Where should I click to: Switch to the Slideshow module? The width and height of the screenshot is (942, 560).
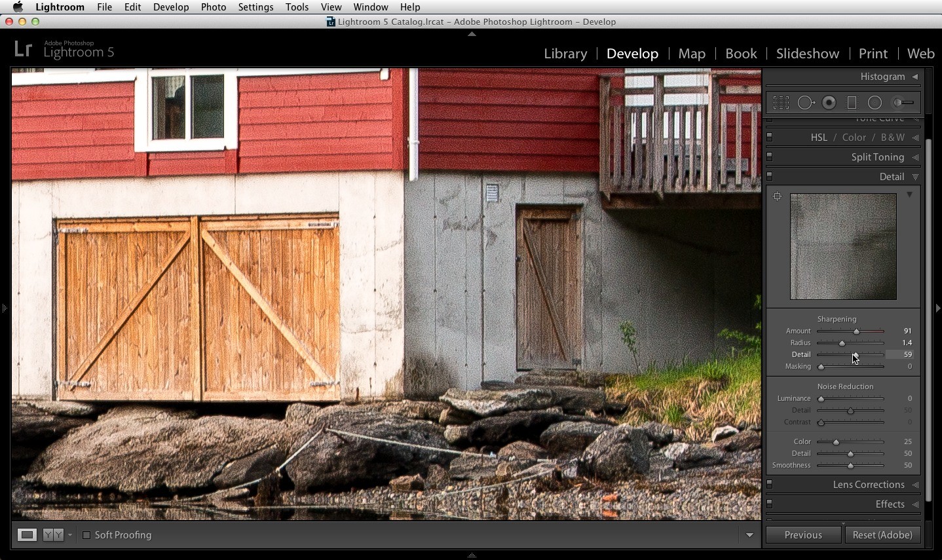808,54
